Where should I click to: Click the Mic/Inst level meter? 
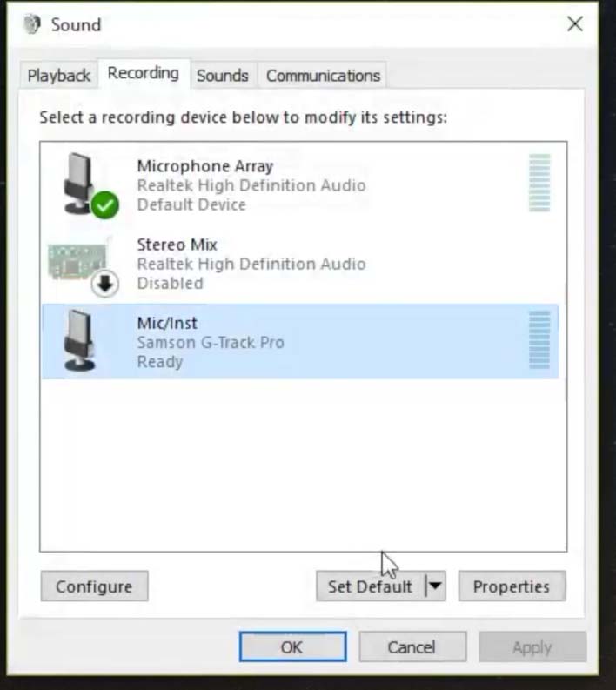click(539, 340)
